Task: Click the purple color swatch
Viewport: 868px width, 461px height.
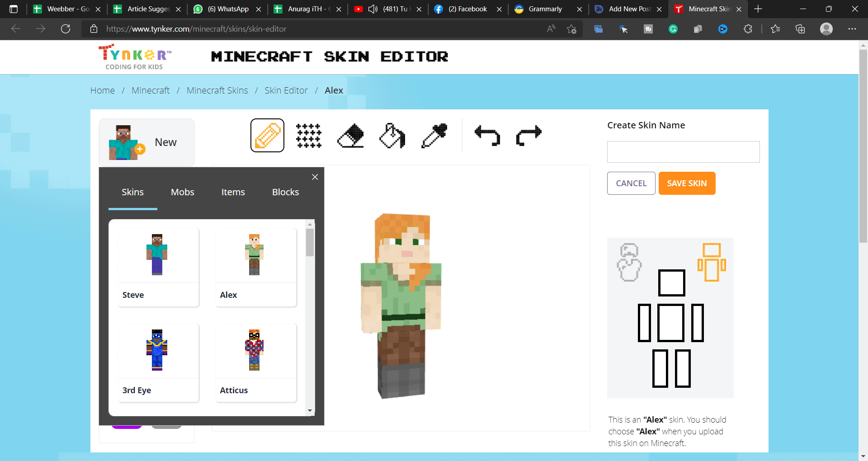Action: tap(127, 427)
